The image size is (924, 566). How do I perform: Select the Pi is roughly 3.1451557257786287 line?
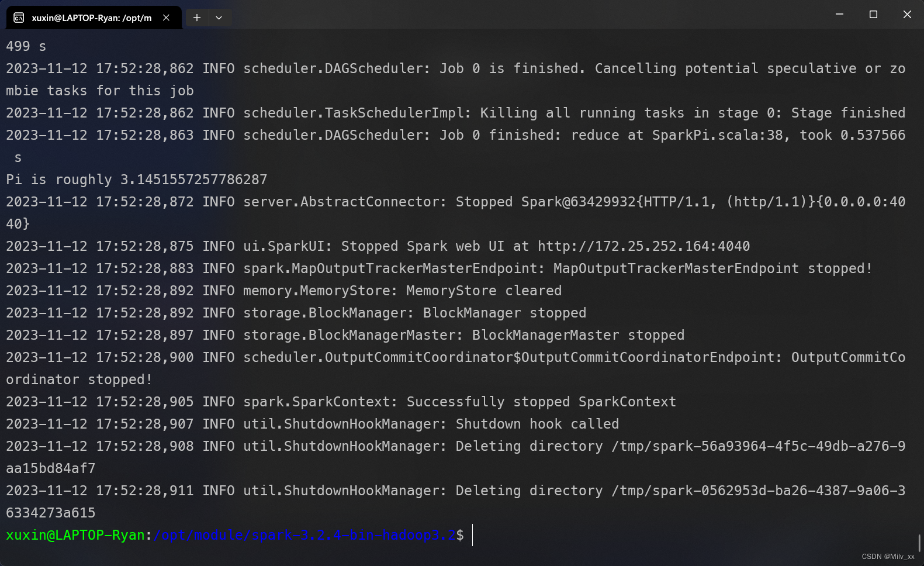tap(136, 179)
